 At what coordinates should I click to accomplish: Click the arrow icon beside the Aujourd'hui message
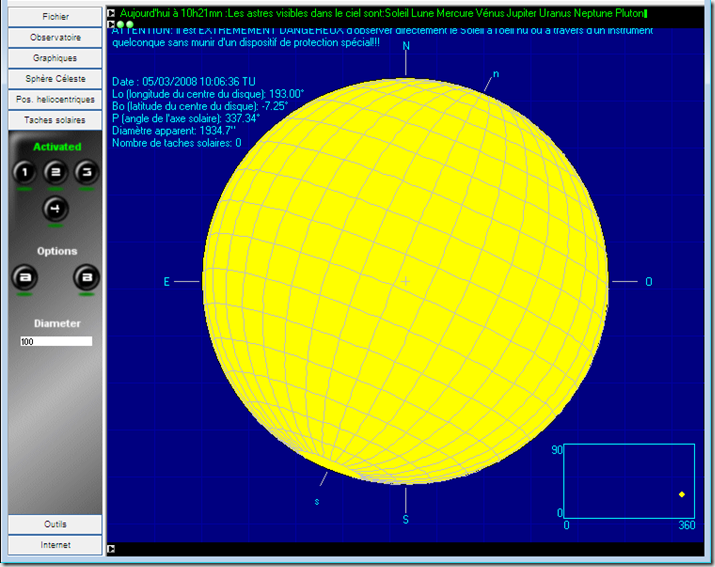(111, 13)
